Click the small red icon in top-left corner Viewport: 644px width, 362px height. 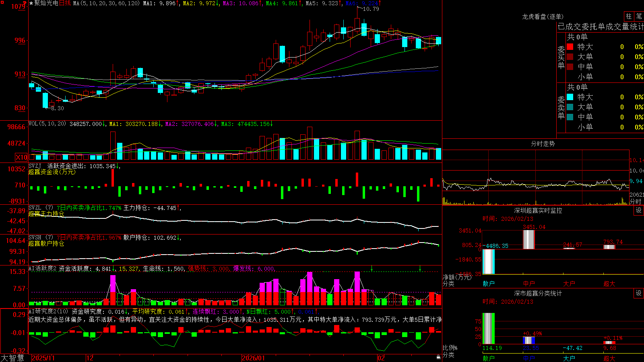pyautogui.click(x=2, y=2)
